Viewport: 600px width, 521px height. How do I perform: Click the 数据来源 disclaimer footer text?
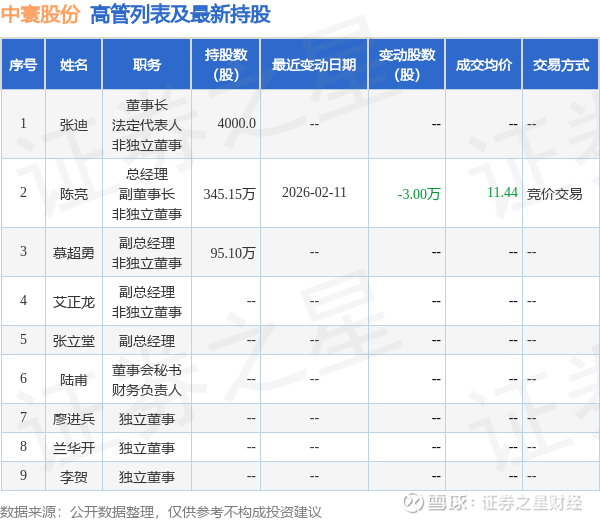coord(161,512)
